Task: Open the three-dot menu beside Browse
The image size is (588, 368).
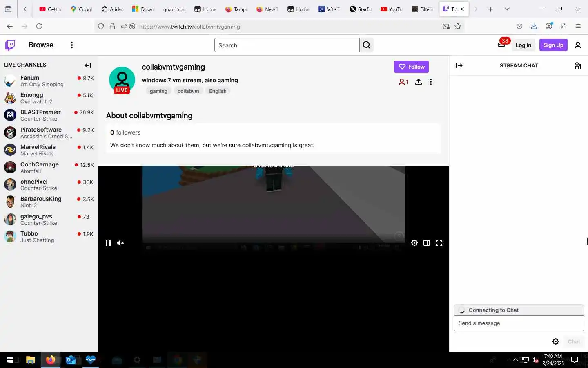Action: pos(72,45)
